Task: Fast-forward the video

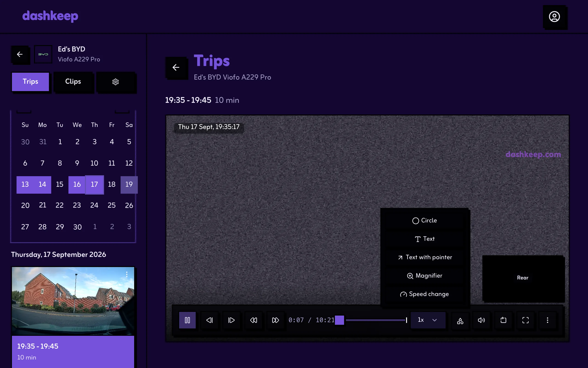Action: [x=275, y=320]
